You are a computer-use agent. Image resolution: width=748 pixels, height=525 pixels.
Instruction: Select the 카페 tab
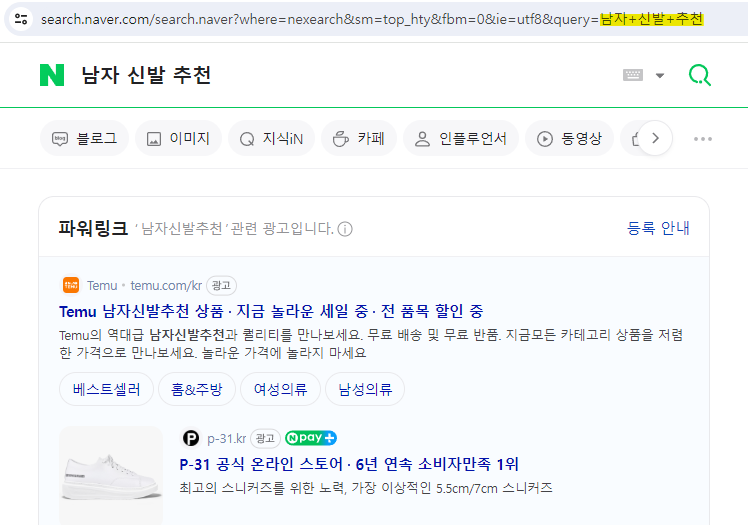359,139
